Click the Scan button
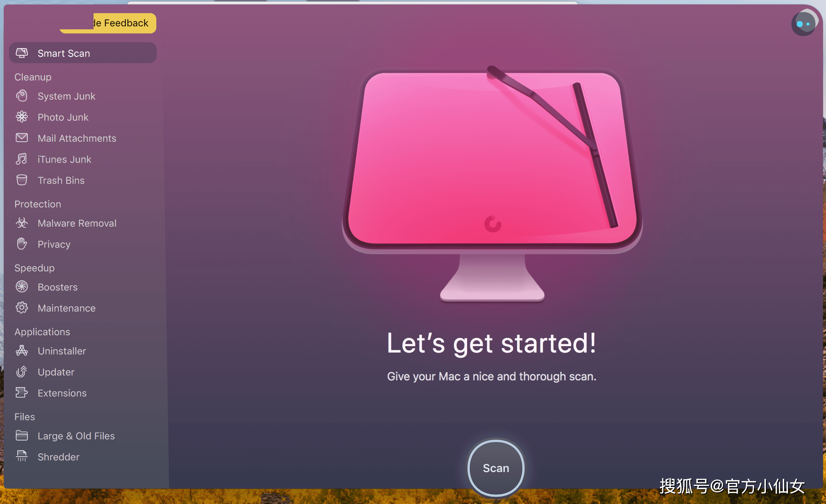This screenshot has height=504, width=826. point(496,468)
